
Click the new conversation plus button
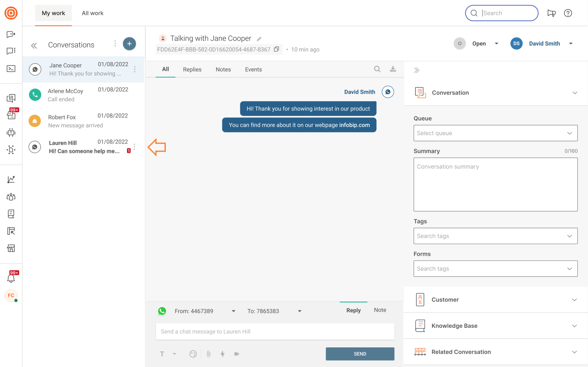tap(129, 44)
